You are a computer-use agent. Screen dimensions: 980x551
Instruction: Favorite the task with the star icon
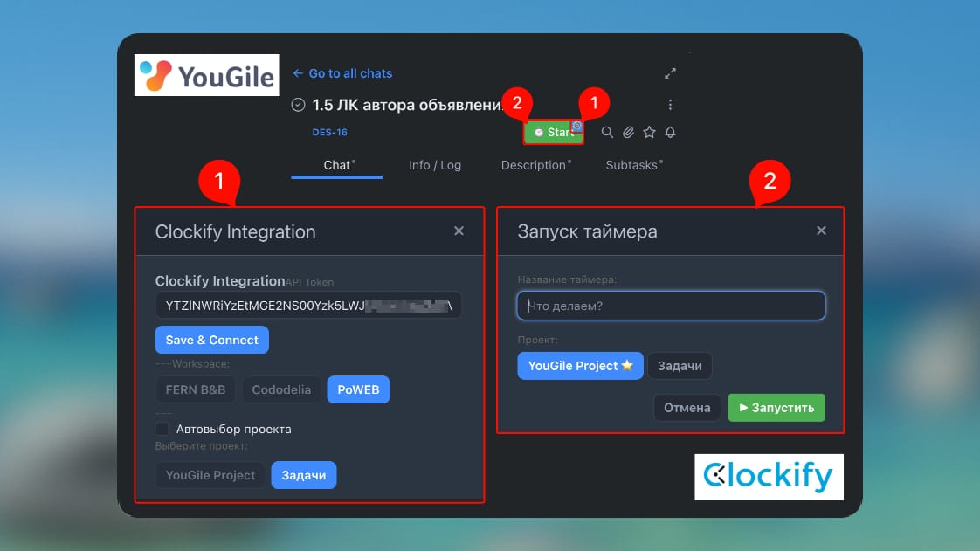pyautogui.click(x=649, y=132)
